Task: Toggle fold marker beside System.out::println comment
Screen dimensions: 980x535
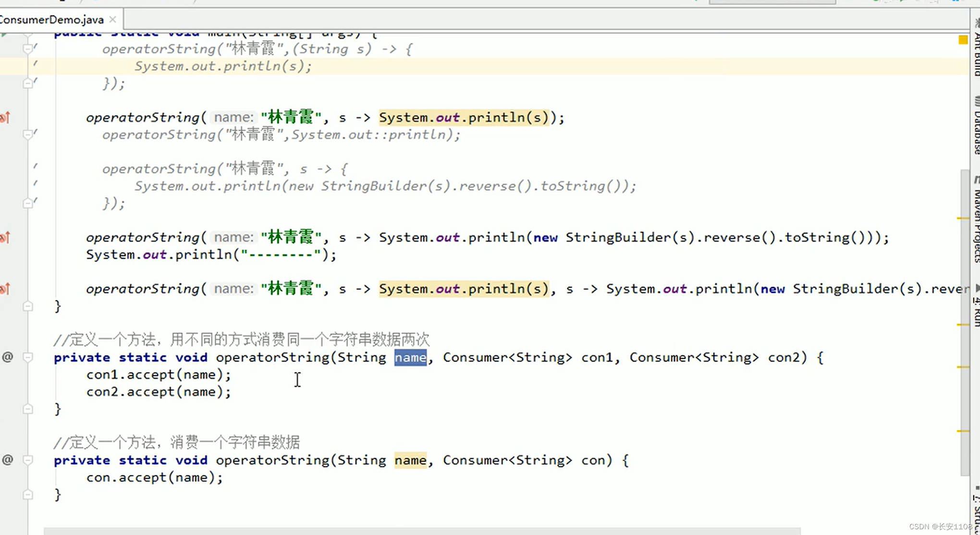Action: (28, 134)
